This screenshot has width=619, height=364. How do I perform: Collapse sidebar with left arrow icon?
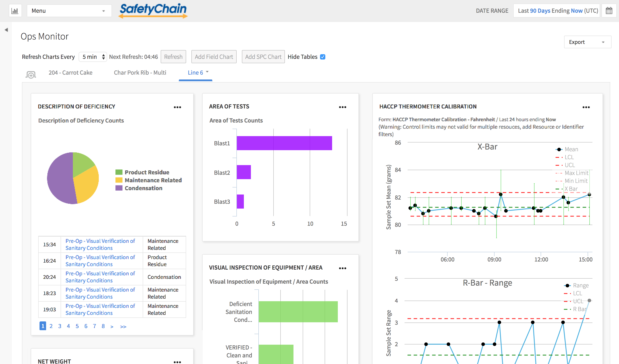click(x=6, y=30)
